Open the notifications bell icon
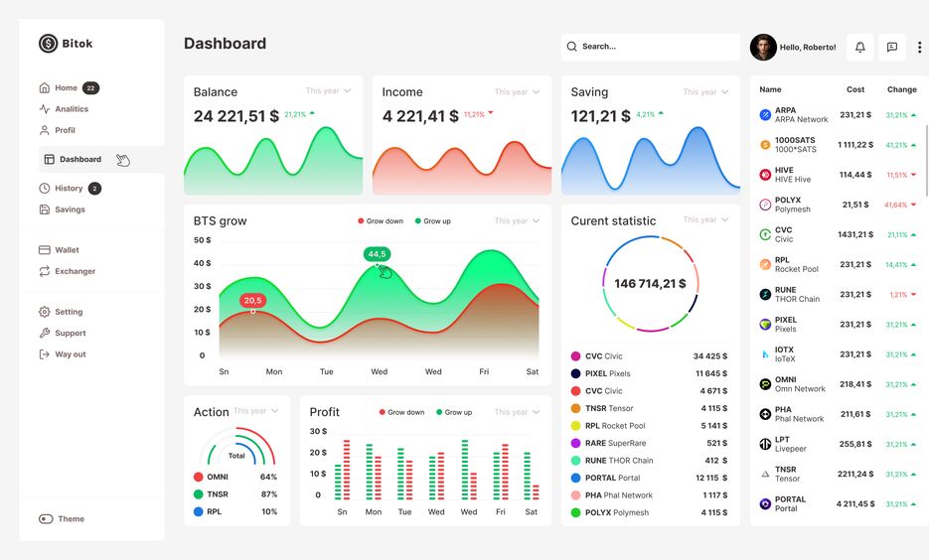 point(860,48)
